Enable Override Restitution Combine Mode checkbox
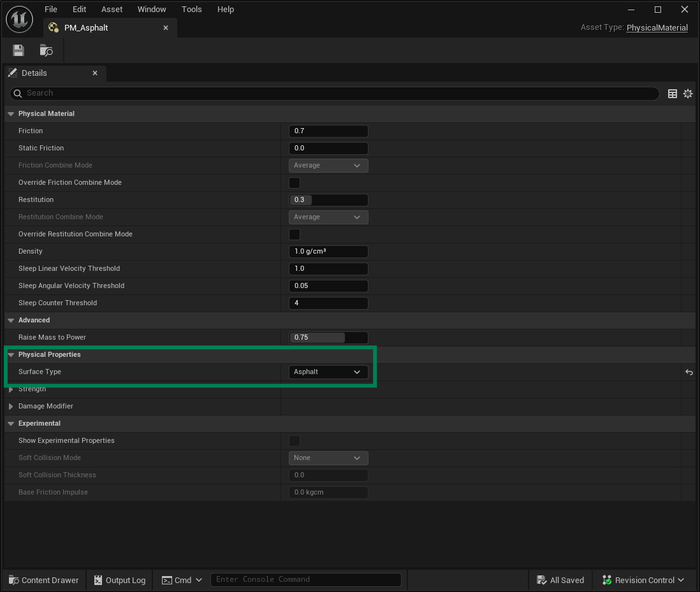Screen dimensions: 700x592 coord(295,235)
